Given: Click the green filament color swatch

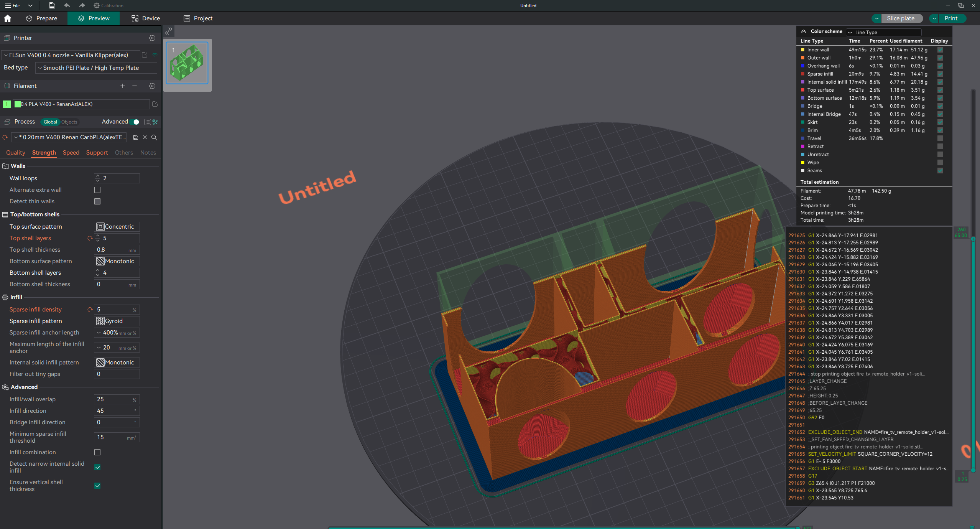Looking at the screenshot, I should tap(17, 104).
